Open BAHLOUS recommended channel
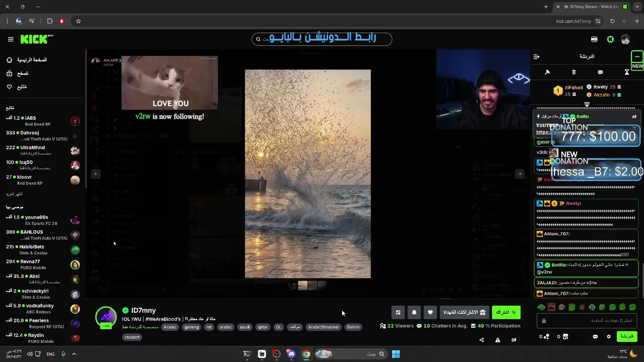 (43, 235)
